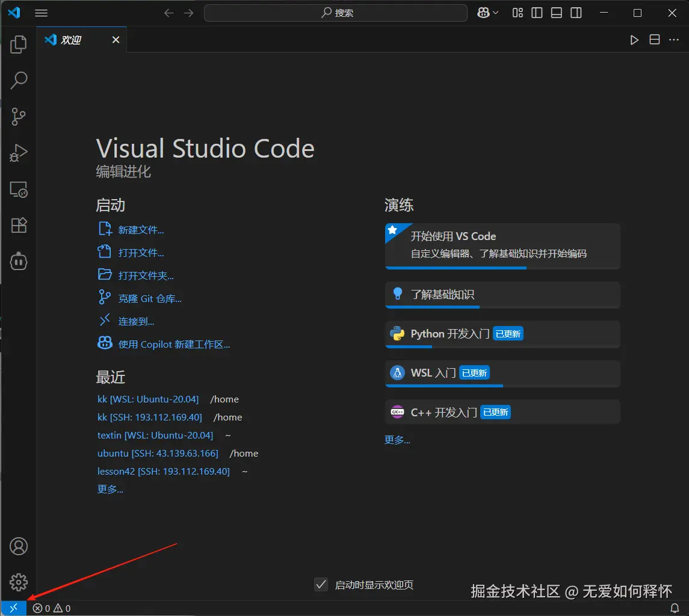The image size is (689, 616).
Task: Show errors and warnings count in status bar
Action: [x=51, y=609]
